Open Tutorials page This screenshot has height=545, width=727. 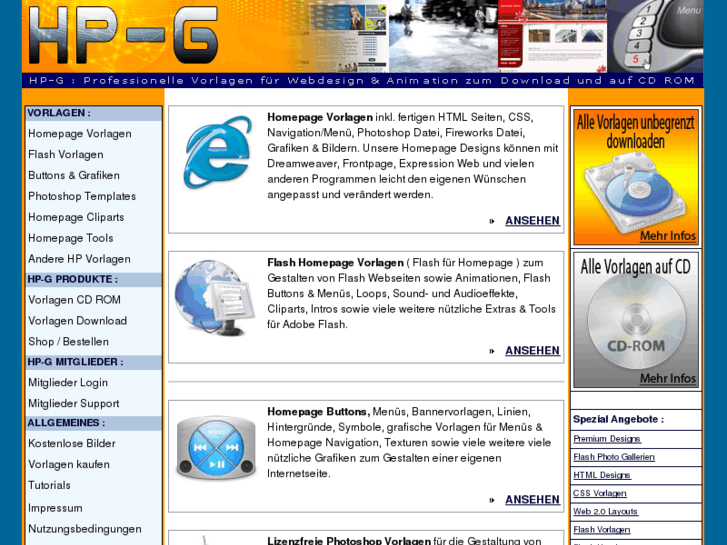[x=49, y=485]
